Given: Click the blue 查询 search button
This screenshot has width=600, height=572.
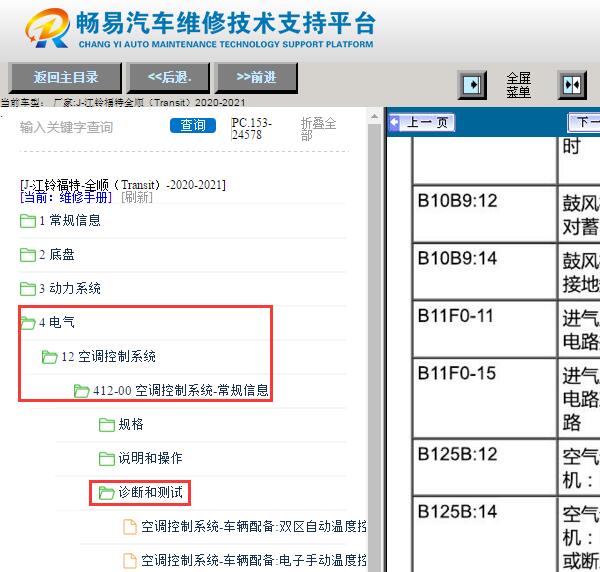Looking at the screenshot, I should 193,125.
